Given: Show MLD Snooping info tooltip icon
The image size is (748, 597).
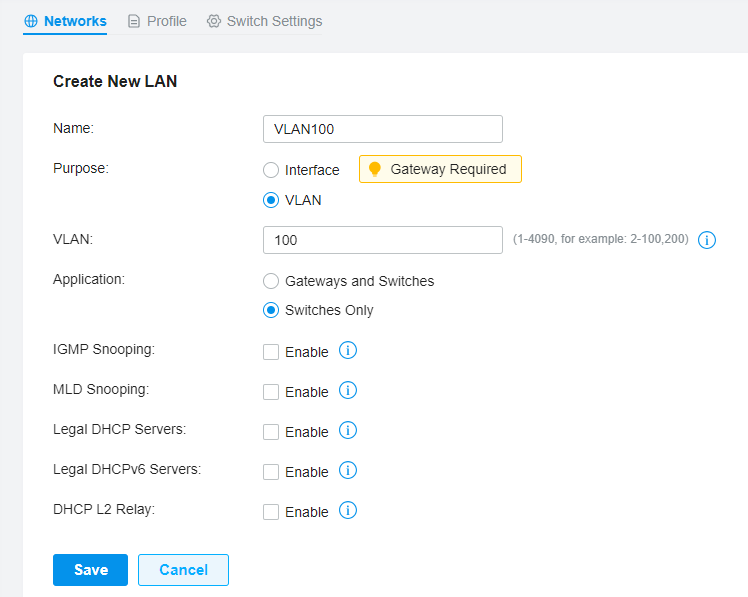Looking at the screenshot, I should click(348, 390).
